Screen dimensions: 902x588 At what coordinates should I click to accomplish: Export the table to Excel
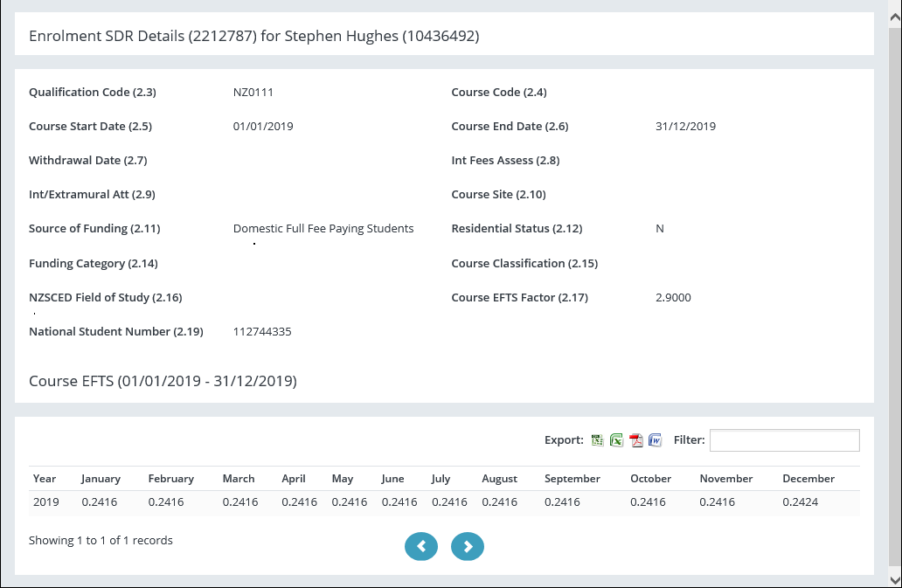tap(616, 440)
